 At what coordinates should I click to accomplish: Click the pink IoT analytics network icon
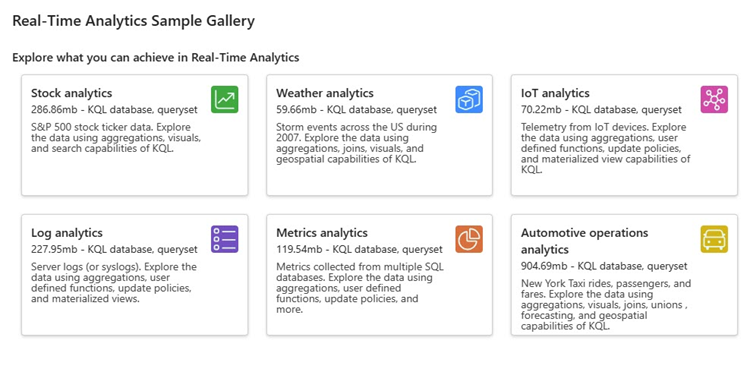coord(714,99)
